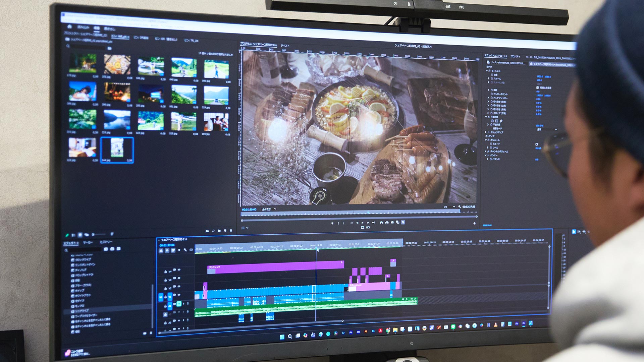
Task: Open the zoom level dropdown showing 全体表示
Action: tap(269, 209)
